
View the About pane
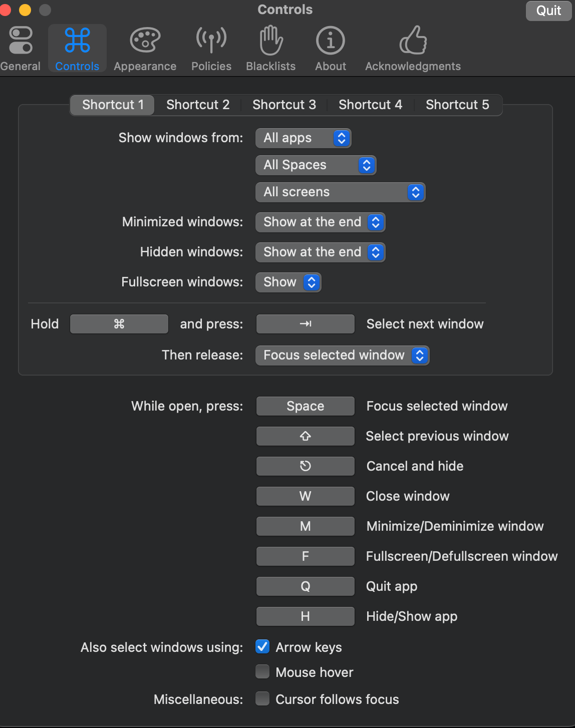tap(330, 48)
